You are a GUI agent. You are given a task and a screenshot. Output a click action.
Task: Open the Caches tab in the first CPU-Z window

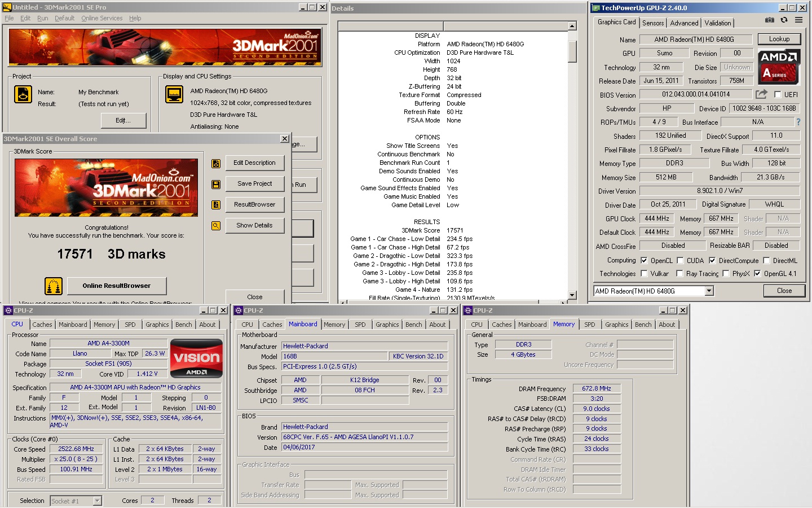coord(42,325)
